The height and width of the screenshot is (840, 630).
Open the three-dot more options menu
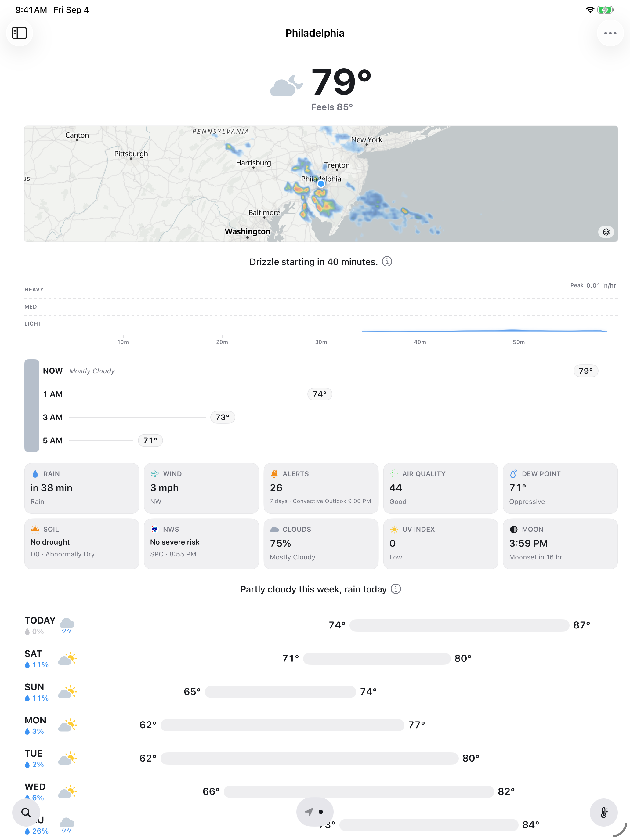[x=610, y=33]
